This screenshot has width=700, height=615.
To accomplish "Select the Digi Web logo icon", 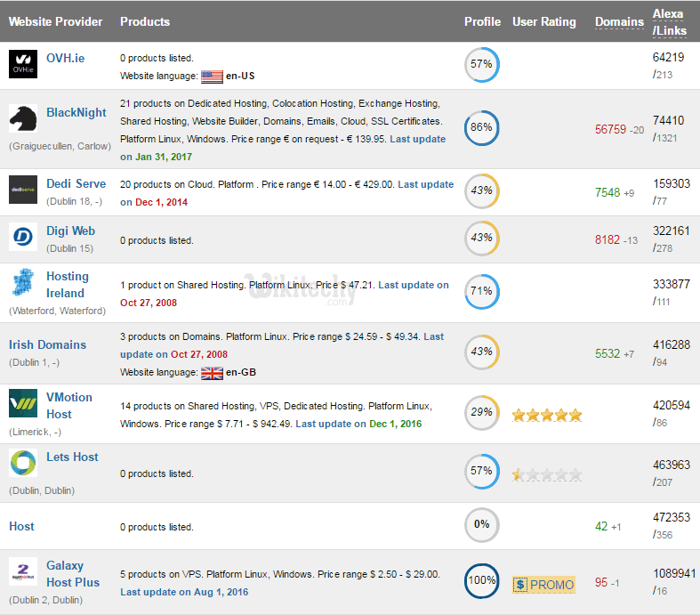I will click(22, 237).
